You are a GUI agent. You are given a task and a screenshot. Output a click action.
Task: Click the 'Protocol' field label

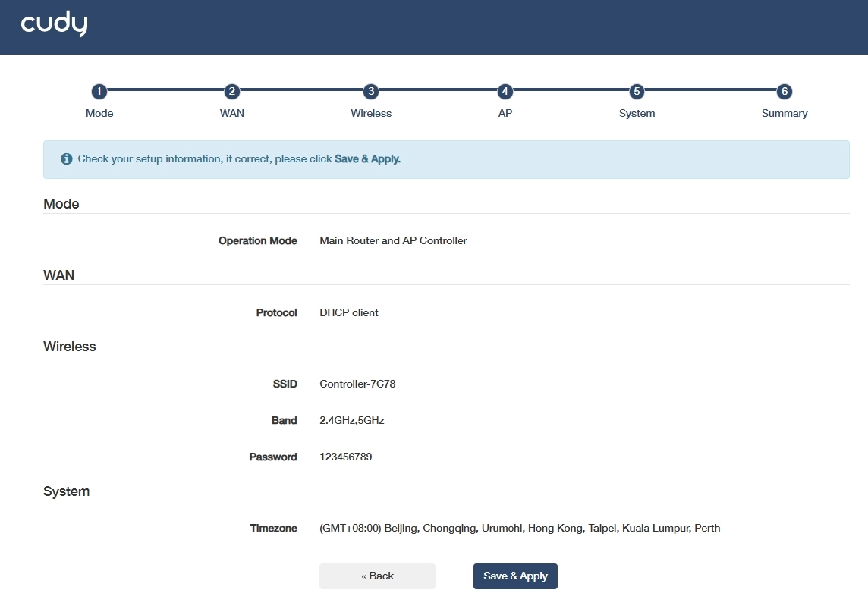[x=276, y=312]
